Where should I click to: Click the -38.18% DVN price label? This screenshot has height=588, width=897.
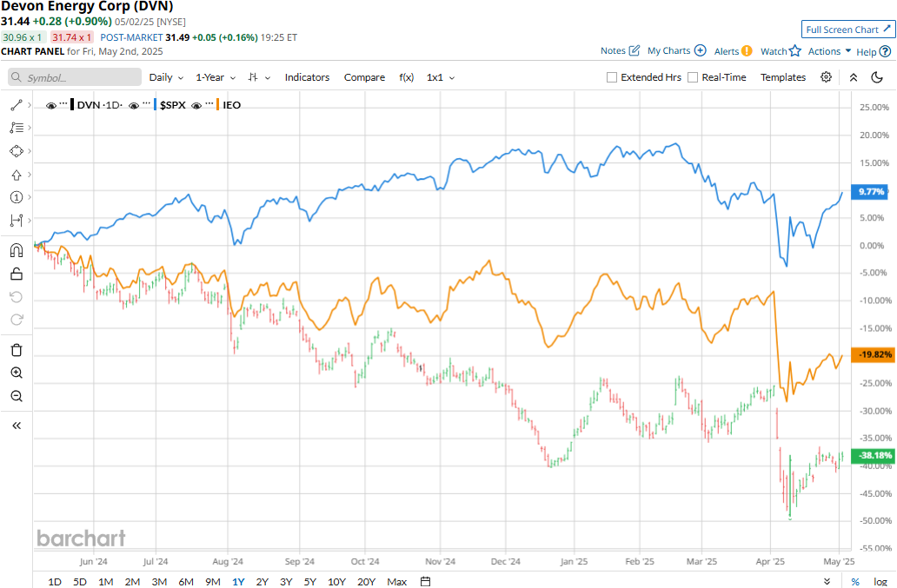click(x=871, y=455)
